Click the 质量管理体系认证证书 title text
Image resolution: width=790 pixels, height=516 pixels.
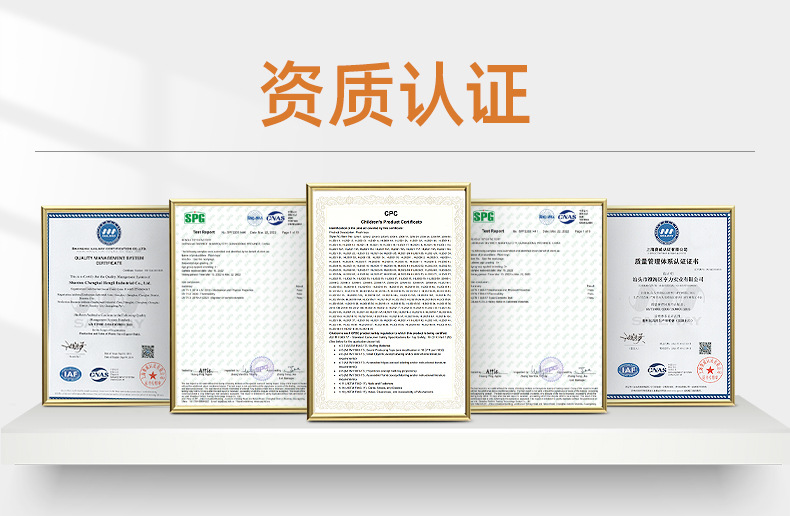(x=667, y=261)
